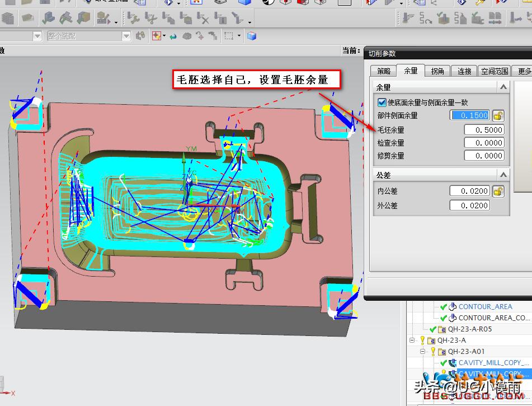
Task: Toggle the lock beside 部件侧面余量 field
Action: (498, 116)
